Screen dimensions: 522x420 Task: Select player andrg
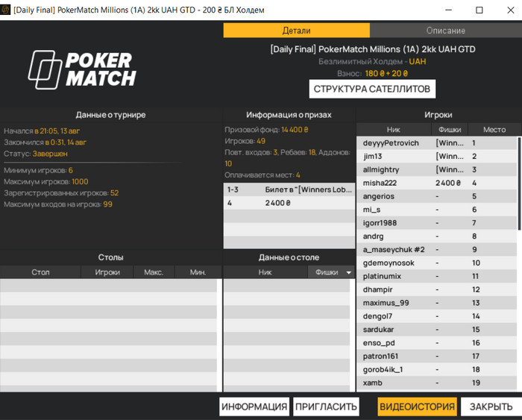click(x=436, y=236)
